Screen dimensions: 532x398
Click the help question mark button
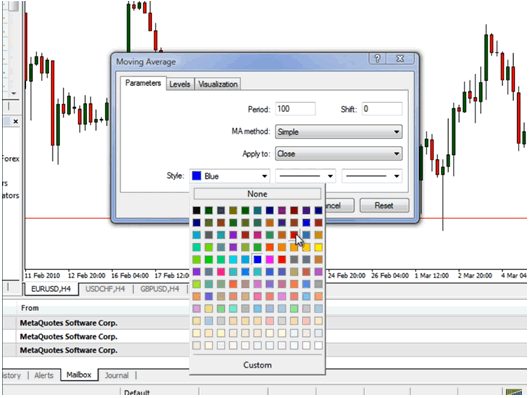click(377, 59)
